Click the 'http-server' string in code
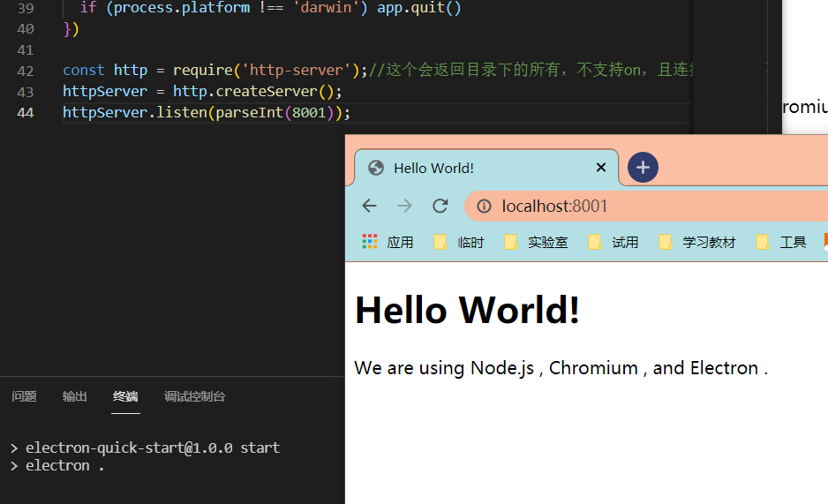 [x=296, y=71]
